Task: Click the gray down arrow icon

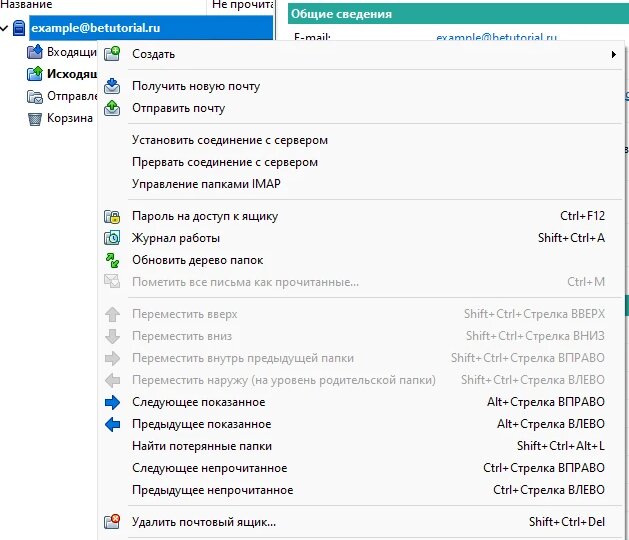Action: pos(112,336)
